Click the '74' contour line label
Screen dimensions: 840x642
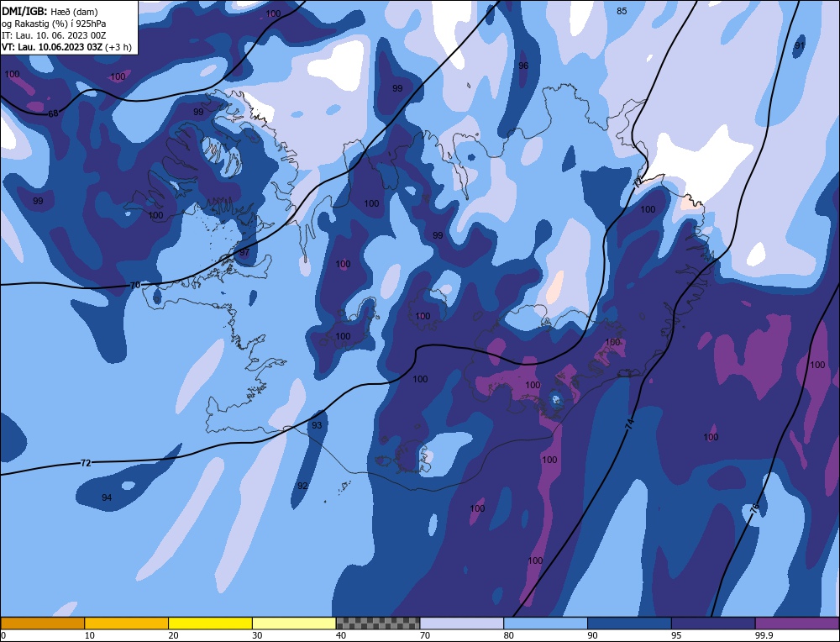630,424
